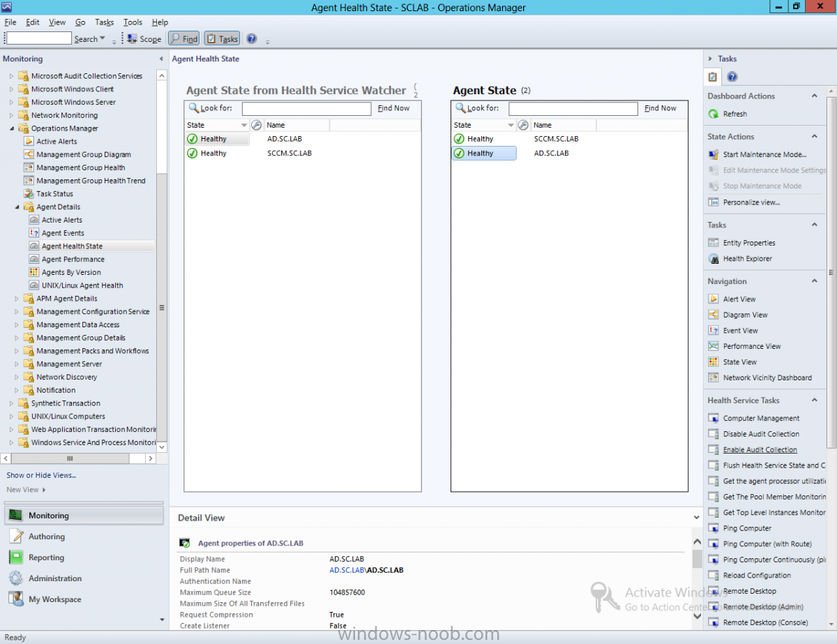Screen dimensions: 837x644
Task: Expand the APM Agent Details node
Action: click(17, 299)
